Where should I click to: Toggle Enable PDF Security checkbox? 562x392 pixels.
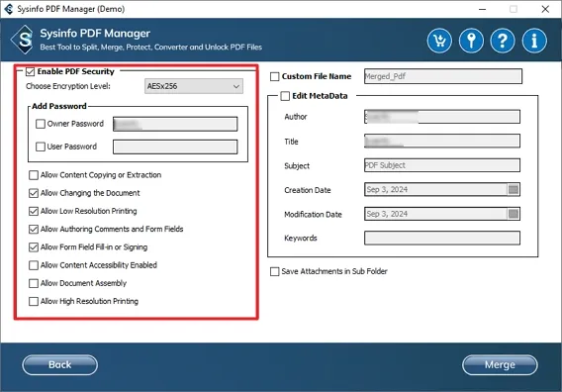(x=30, y=71)
